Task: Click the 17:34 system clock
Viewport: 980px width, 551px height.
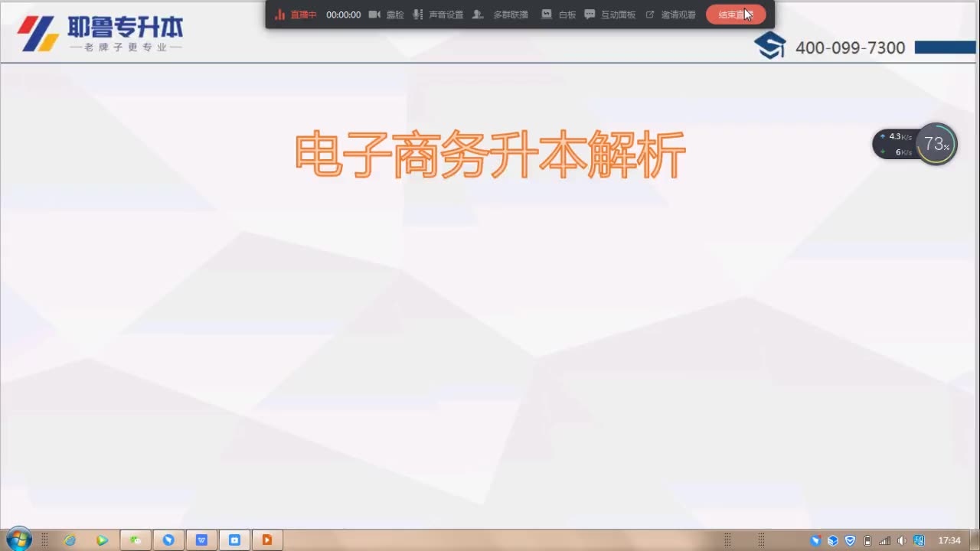Action: coord(949,540)
